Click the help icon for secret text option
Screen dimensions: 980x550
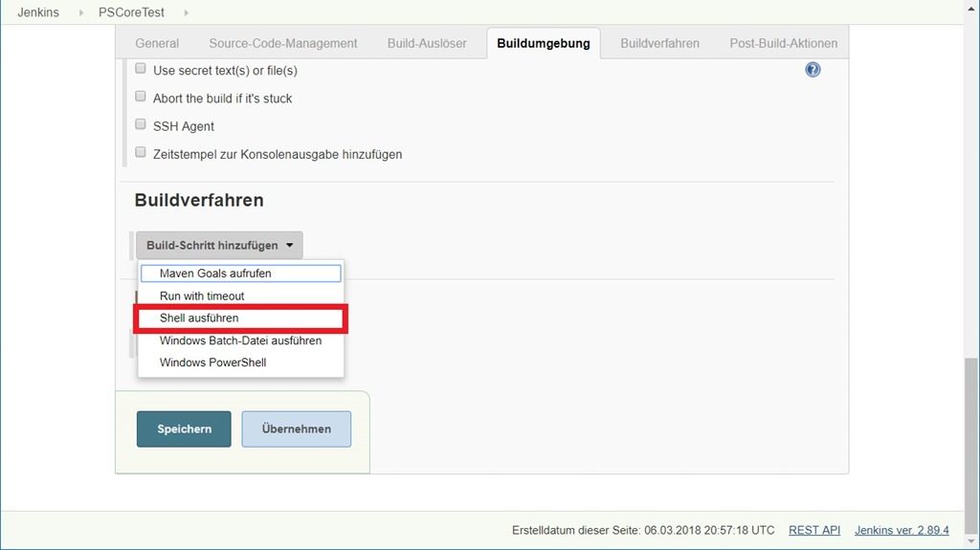click(813, 70)
